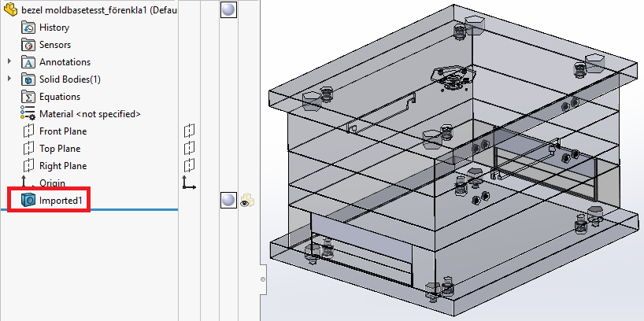Click the Material not specified icon
This screenshot has height=321, width=644.
pyautogui.click(x=29, y=114)
